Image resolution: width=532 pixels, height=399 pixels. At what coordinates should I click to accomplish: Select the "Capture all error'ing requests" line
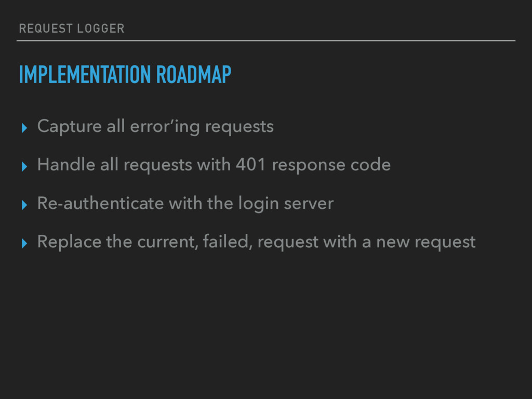[155, 127]
